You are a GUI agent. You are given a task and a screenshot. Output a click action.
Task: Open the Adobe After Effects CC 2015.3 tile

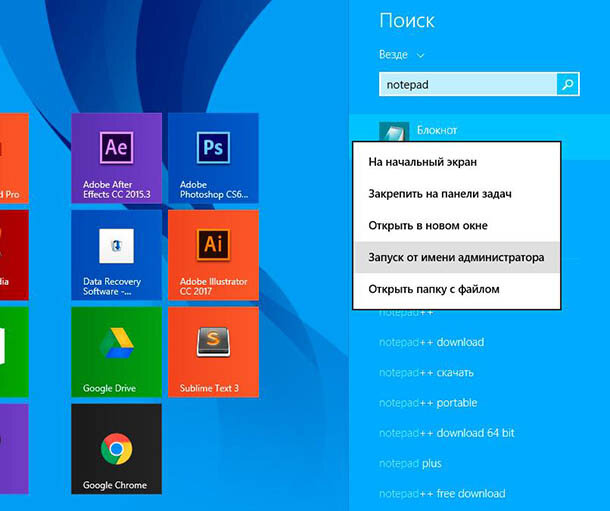116,158
